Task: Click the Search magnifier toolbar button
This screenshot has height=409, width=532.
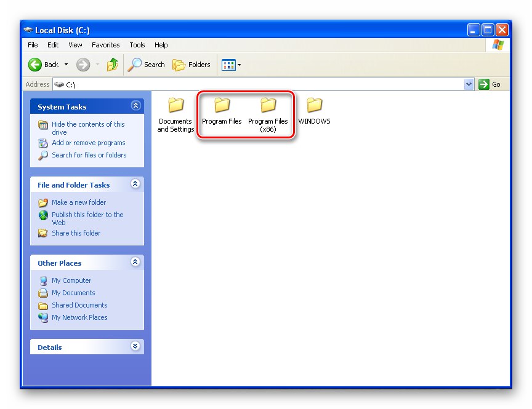Action: 146,65
